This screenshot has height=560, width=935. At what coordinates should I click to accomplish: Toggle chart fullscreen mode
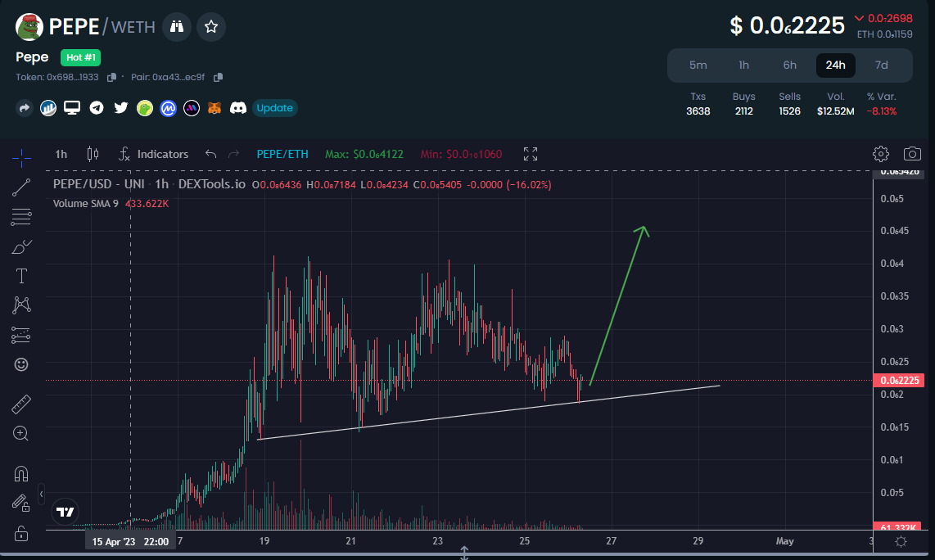530,155
